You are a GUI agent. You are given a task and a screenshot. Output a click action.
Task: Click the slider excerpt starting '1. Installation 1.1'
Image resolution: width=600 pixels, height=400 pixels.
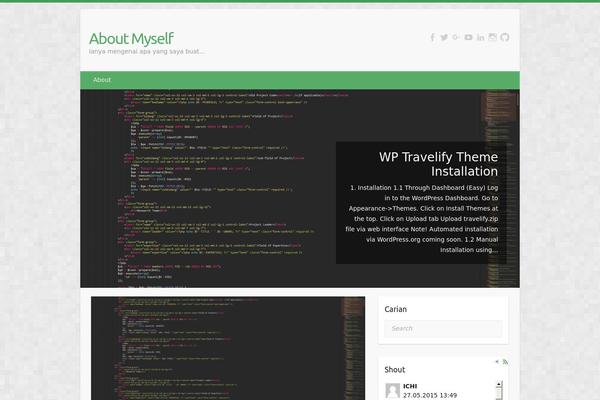pyautogui.click(x=422, y=219)
